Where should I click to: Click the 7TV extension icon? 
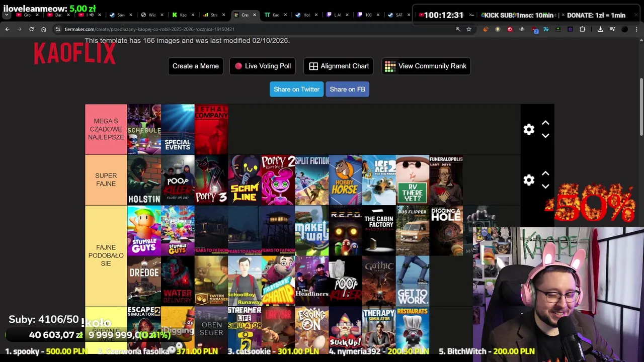[546, 29]
